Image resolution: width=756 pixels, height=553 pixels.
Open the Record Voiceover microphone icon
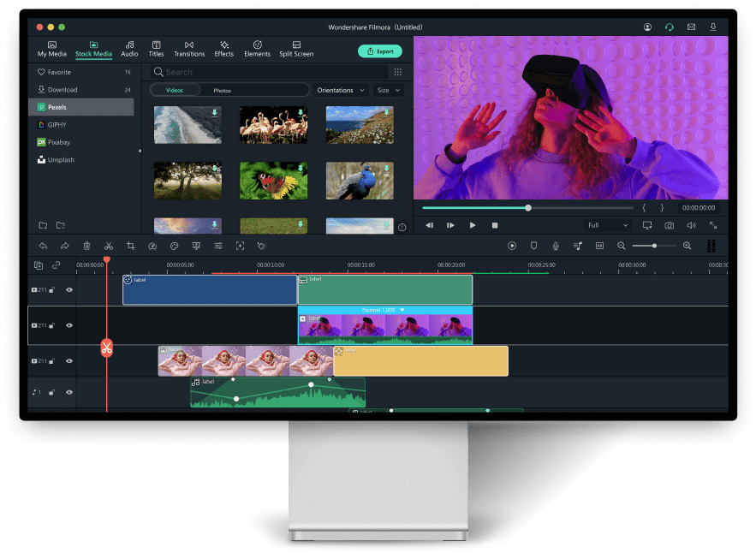(x=556, y=246)
